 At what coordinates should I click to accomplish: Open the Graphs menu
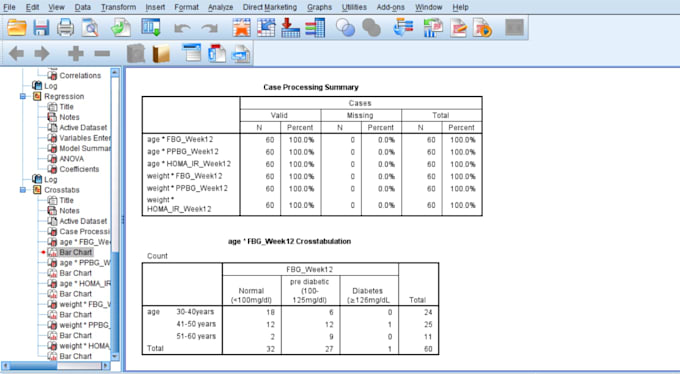pyautogui.click(x=319, y=7)
